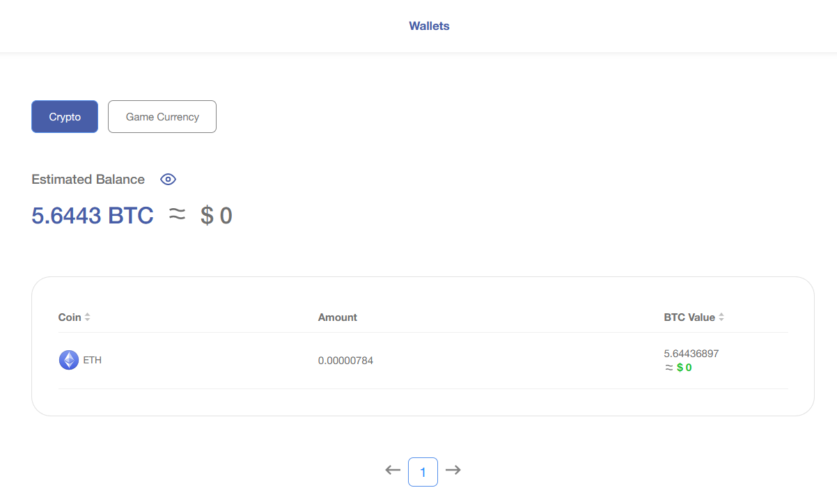Click the Coin column header
Screen dimensions: 837x504
pyautogui.click(x=70, y=317)
